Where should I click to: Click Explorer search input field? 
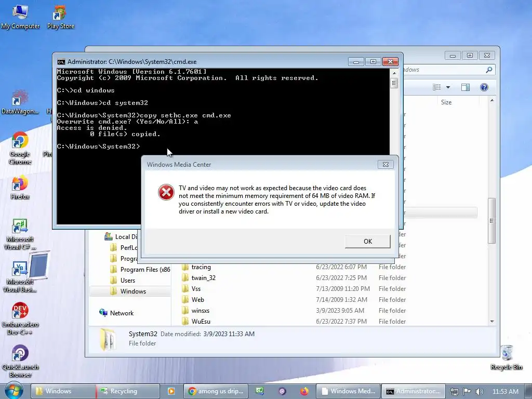(x=443, y=70)
